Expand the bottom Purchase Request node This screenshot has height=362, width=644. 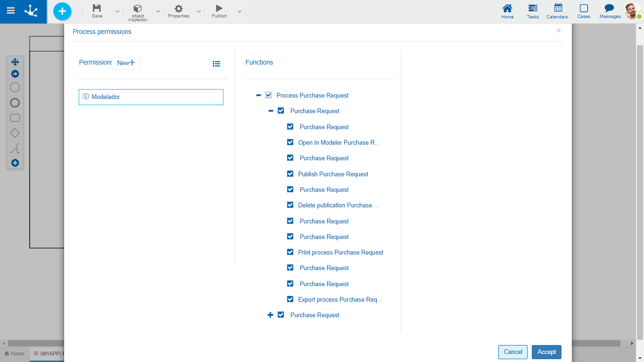coord(271,315)
